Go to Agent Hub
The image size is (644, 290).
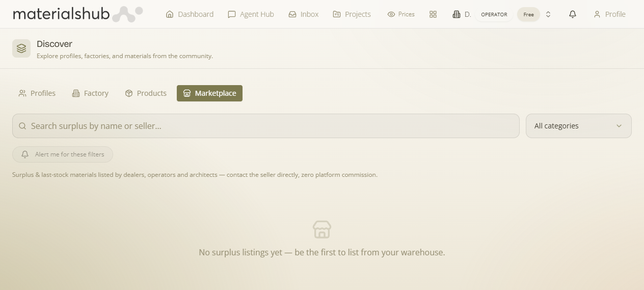pos(251,14)
